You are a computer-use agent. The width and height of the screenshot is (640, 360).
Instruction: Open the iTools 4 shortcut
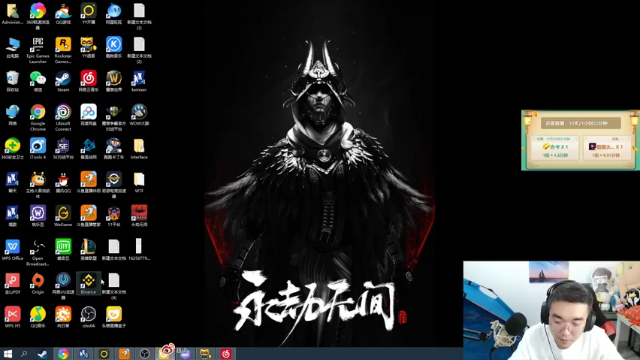tap(38, 148)
